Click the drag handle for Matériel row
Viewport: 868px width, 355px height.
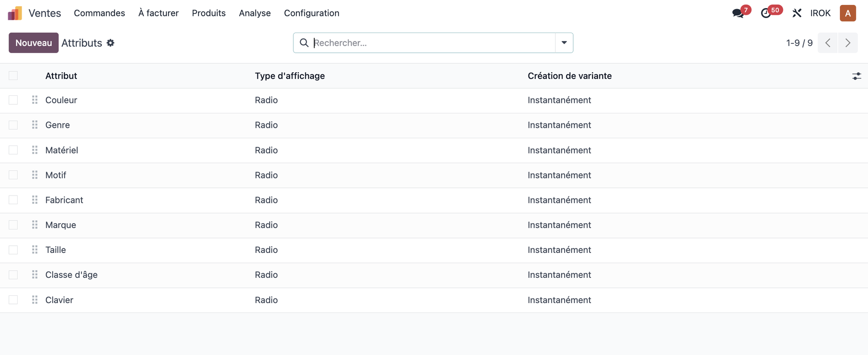tap(35, 150)
